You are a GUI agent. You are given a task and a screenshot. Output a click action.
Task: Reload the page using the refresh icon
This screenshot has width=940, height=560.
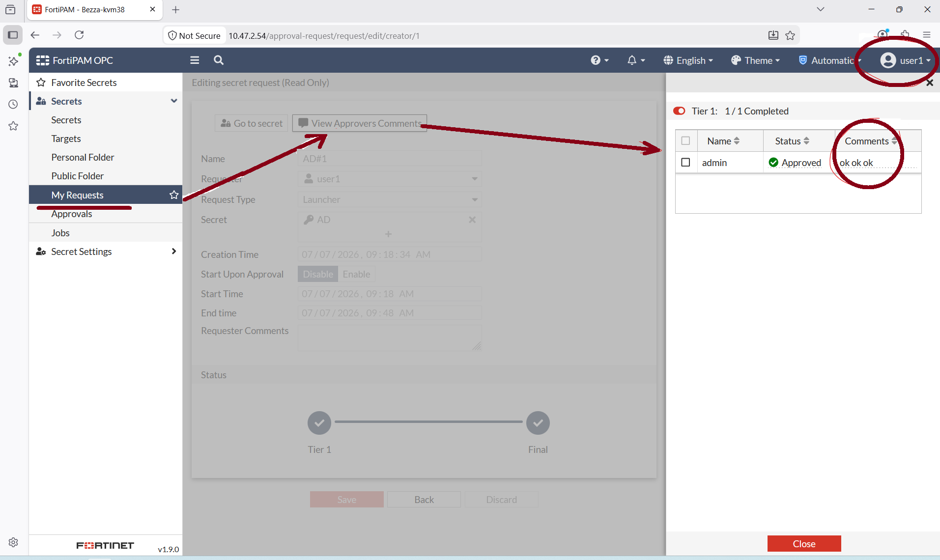tap(79, 35)
